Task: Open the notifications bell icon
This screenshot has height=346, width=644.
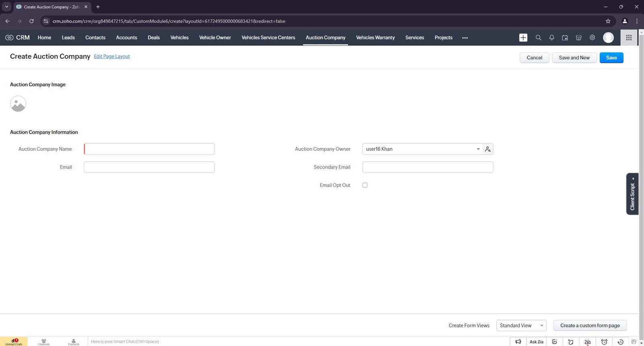Action: pyautogui.click(x=552, y=37)
